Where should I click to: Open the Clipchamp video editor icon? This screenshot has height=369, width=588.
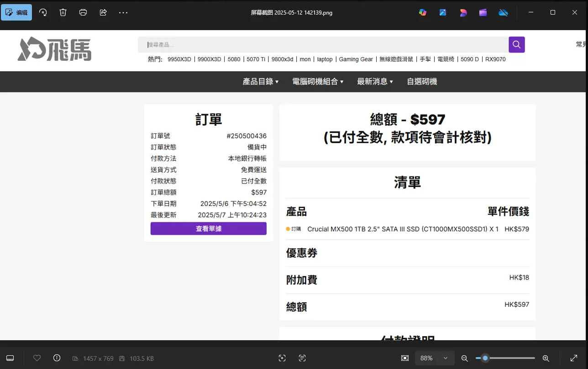(x=483, y=12)
